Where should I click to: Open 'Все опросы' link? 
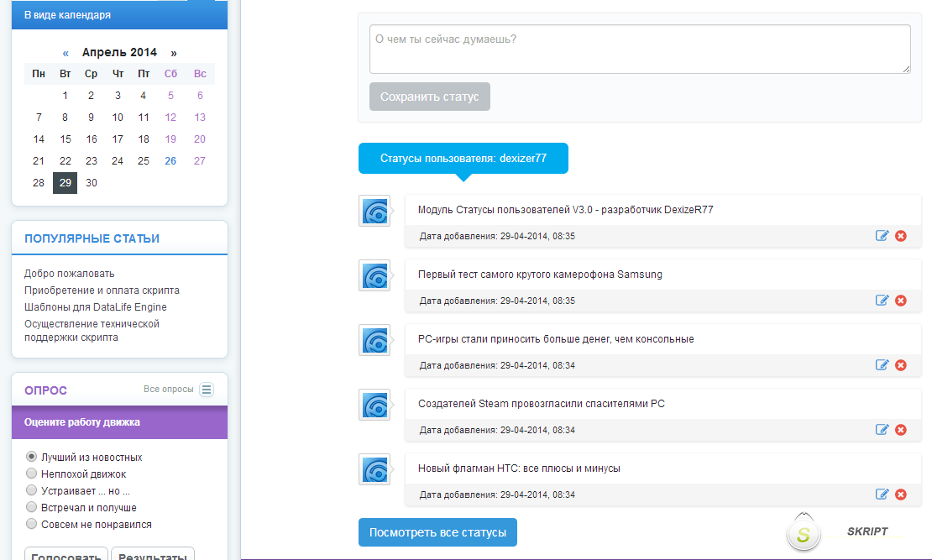coord(168,389)
